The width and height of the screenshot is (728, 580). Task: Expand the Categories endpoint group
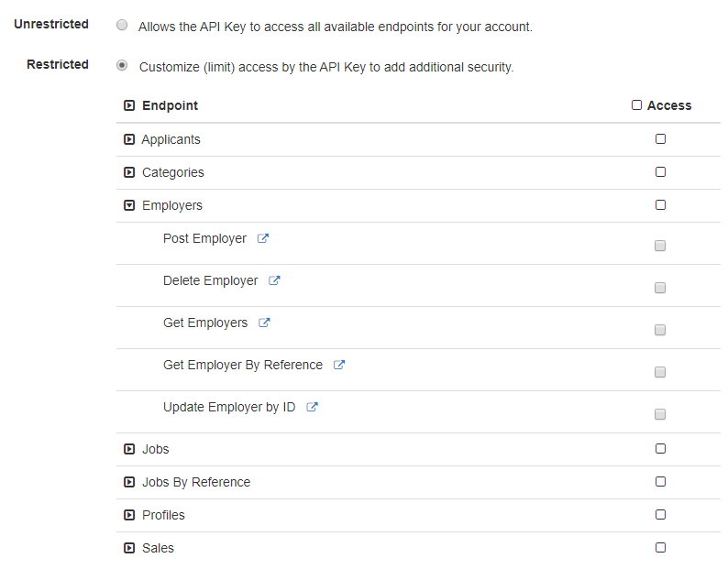pos(129,172)
